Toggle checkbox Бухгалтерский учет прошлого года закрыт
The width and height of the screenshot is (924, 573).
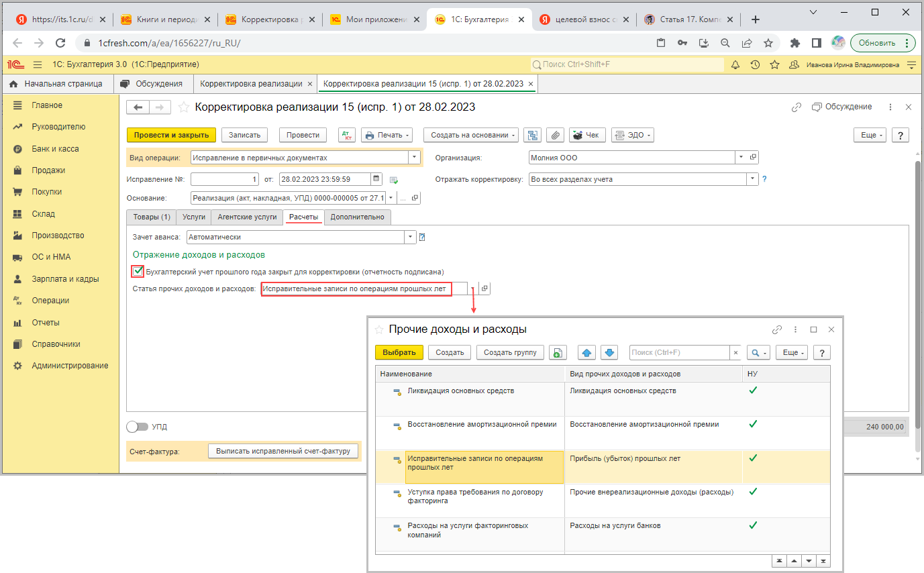[138, 271]
